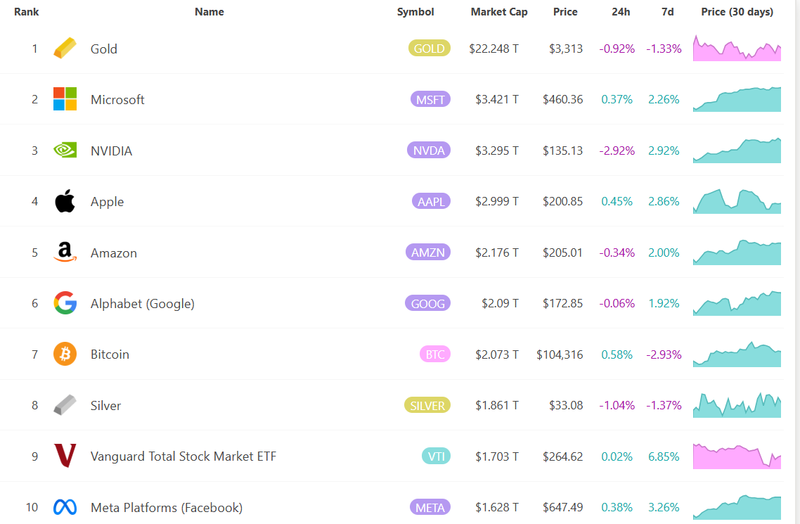
Task: Click Gold's market cap $22.248 T
Action: click(494, 49)
